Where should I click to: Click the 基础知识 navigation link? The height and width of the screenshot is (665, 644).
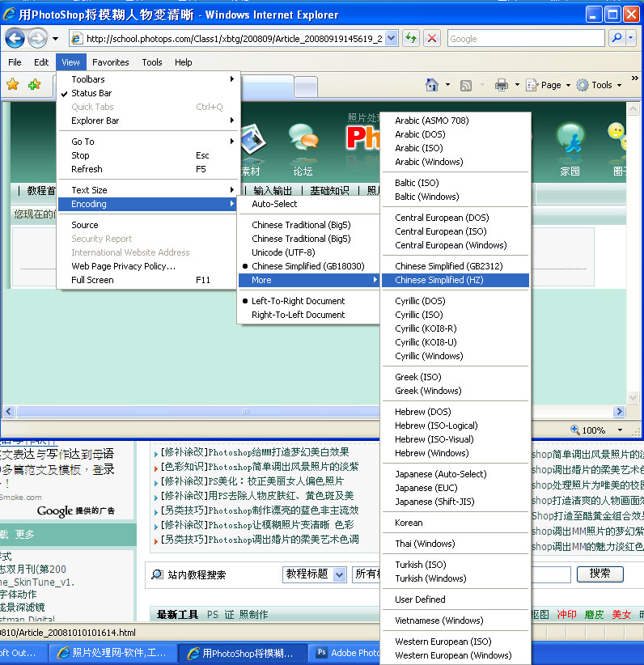[329, 190]
